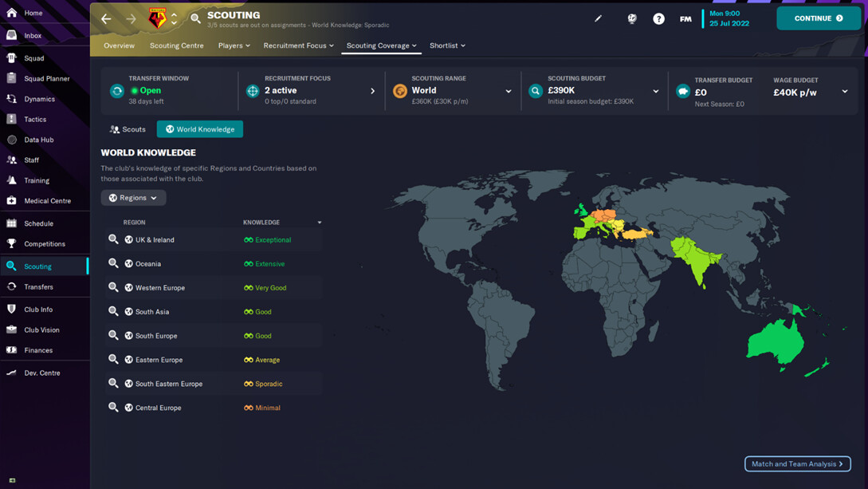Open the Schedule section

[38, 223]
